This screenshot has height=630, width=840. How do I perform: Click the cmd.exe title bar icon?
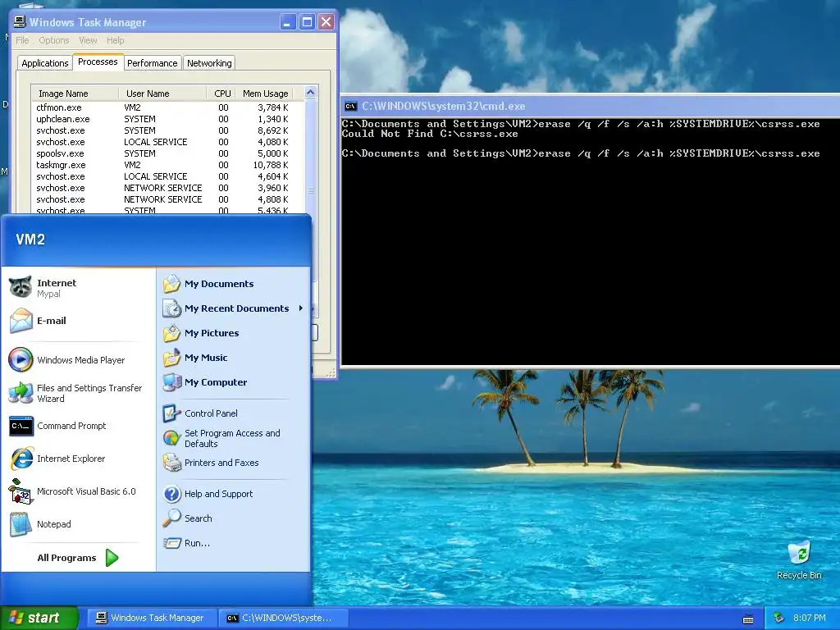pos(350,106)
